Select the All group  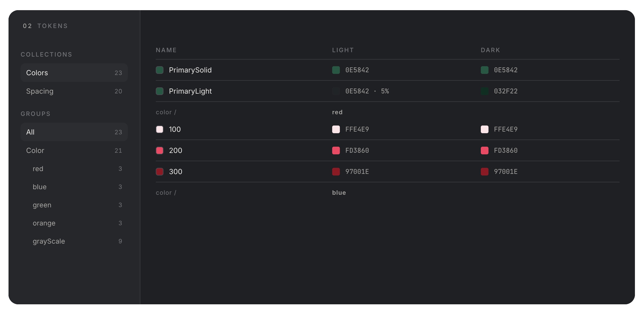pyautogui.click(x=74, y=132)
